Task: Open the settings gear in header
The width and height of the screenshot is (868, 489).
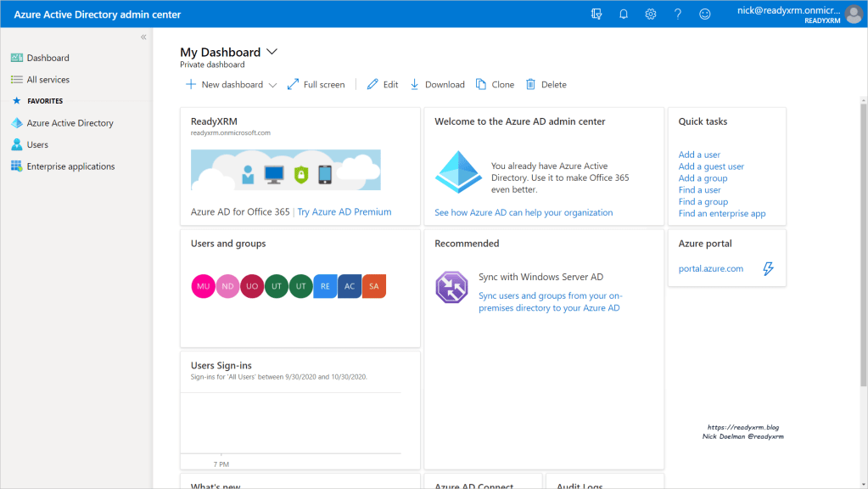Action: [651, 14]
